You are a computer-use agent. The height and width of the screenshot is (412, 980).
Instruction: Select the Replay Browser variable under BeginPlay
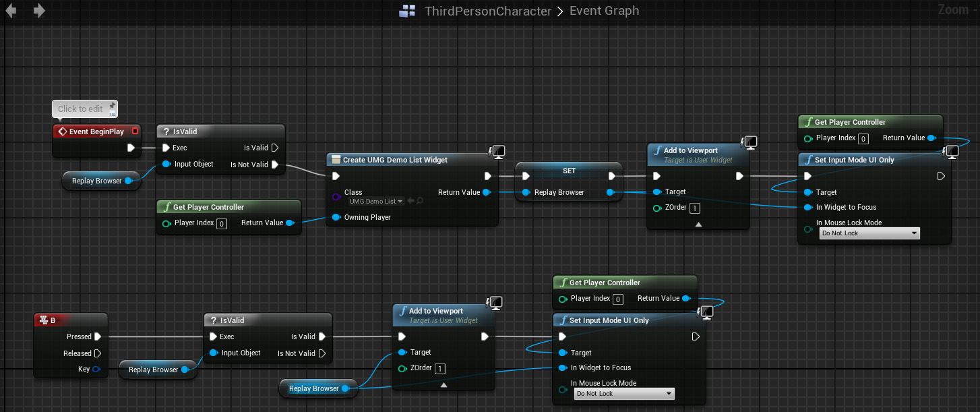pyautogui.click(x=101, y=181)
